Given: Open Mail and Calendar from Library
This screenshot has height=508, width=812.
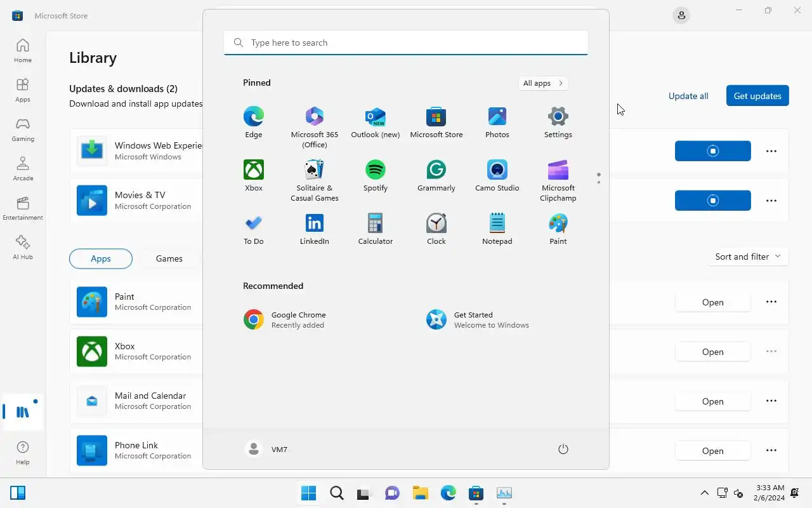Looking at the screenshot, I should coord(713,401).
